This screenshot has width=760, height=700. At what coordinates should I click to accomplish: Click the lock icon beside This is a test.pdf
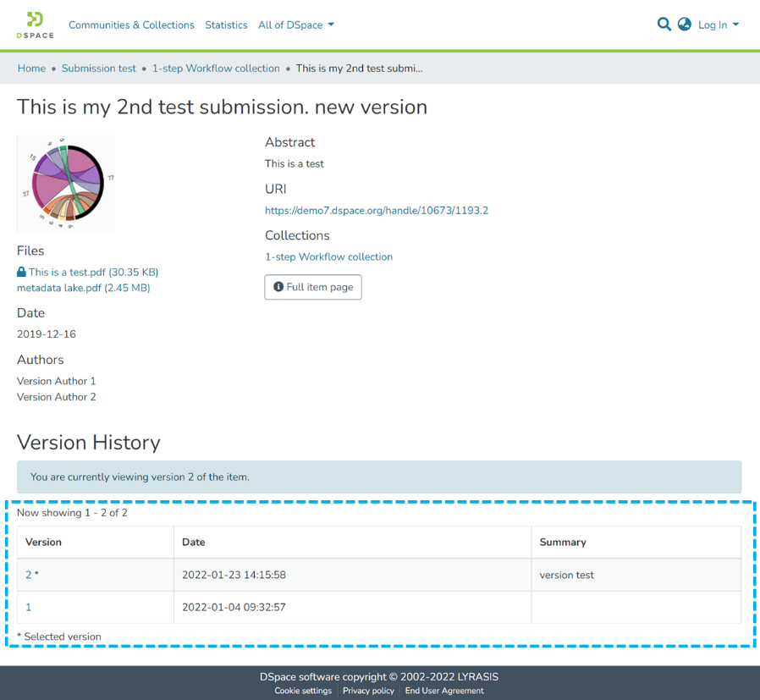[22, 273]
